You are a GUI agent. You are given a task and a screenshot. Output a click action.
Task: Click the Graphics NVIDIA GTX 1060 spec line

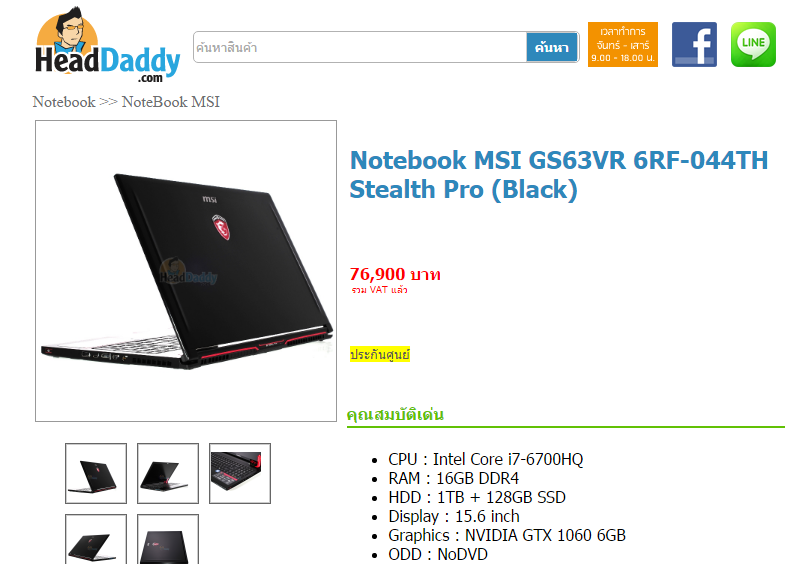(x=507, y=535)
